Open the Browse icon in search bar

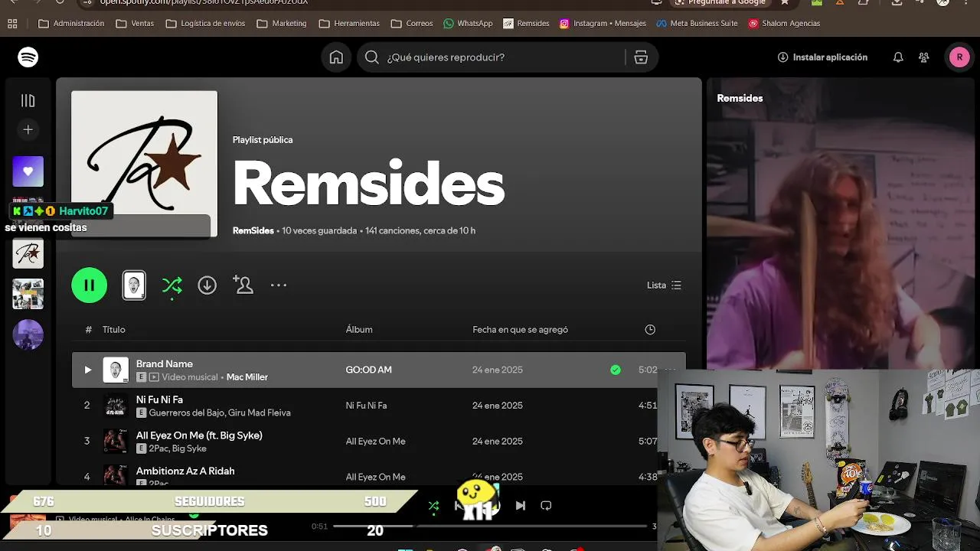point(642,57)
